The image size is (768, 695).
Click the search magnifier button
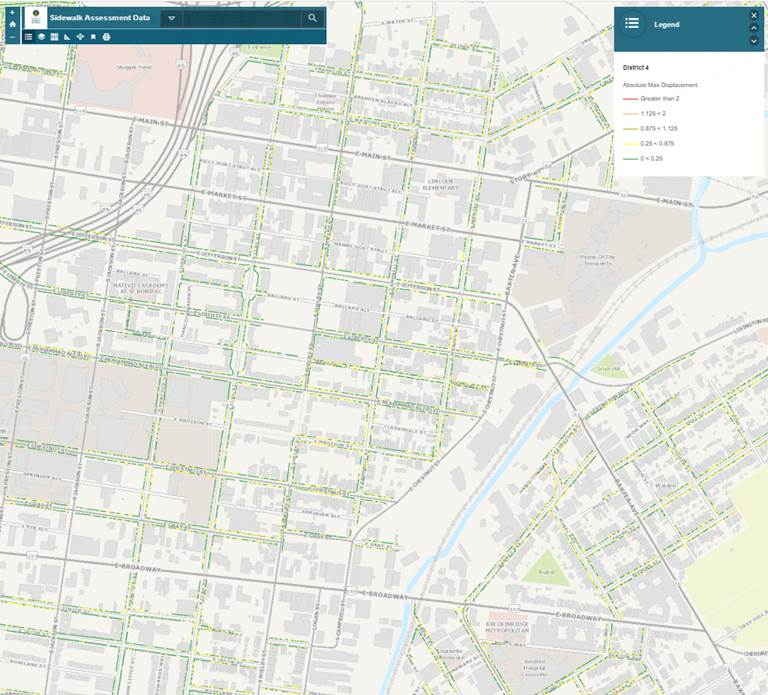coord(312,18)
